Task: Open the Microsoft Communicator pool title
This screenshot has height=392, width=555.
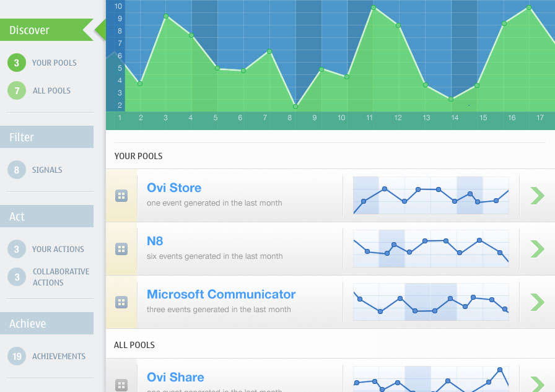Action: click(x=221, y=294)
